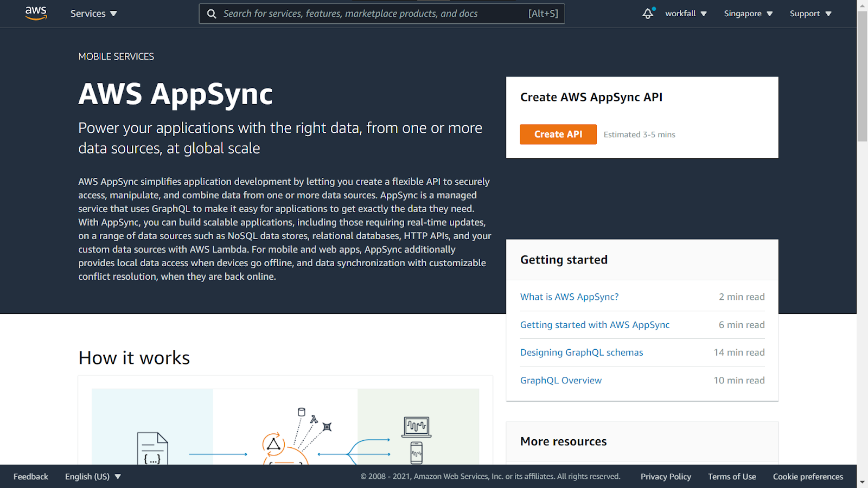
Task: Click the Lambda icon in diagram
Action: click(314, 419)
